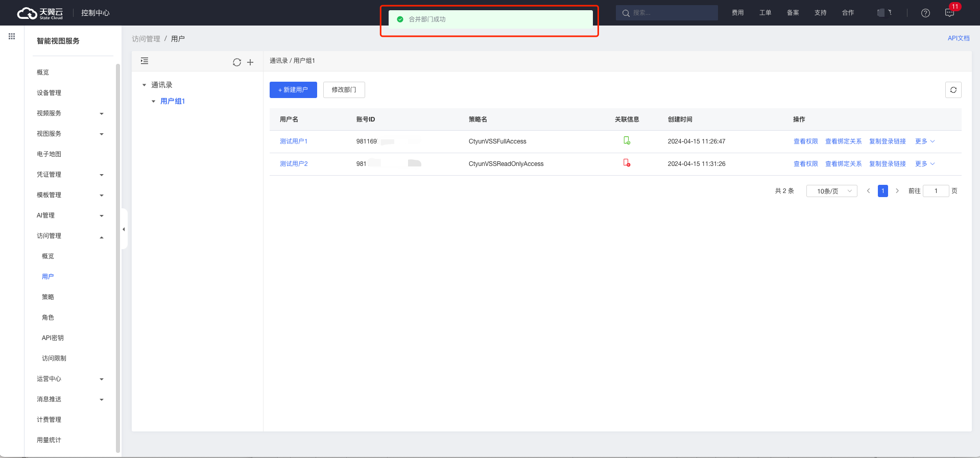Open 工单 in top navigation

pyautogui.click(x=765, y=13)
